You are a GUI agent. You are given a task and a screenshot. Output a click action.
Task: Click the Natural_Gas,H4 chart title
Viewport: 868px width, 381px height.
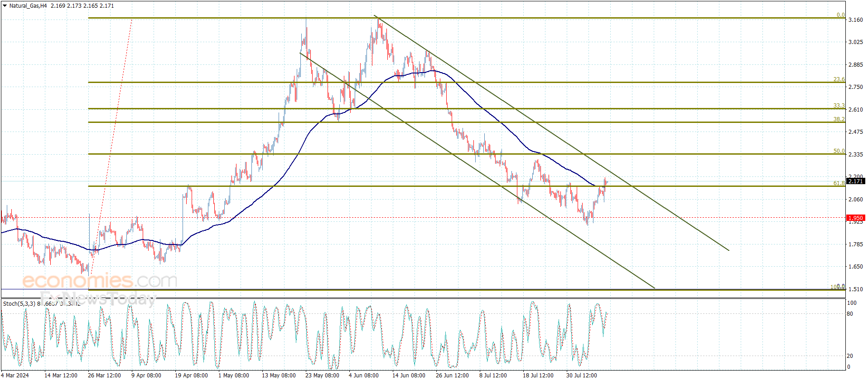(x=28, y=6)
